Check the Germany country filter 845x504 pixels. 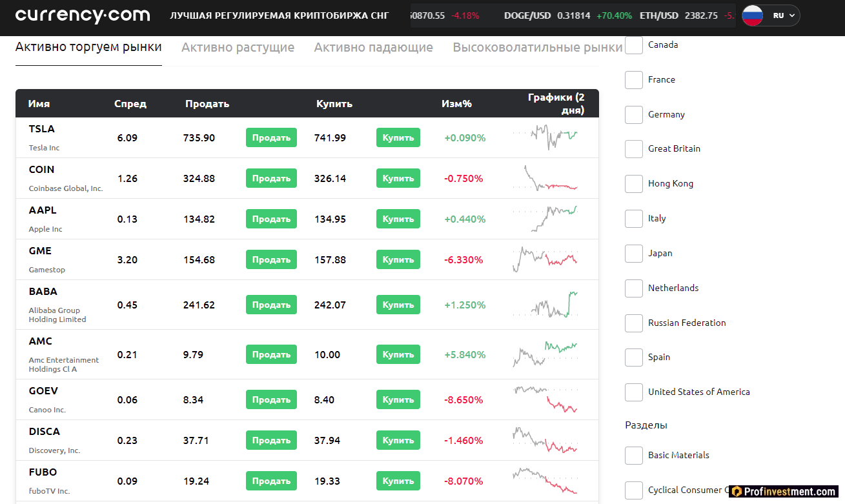tap(634, 115)
